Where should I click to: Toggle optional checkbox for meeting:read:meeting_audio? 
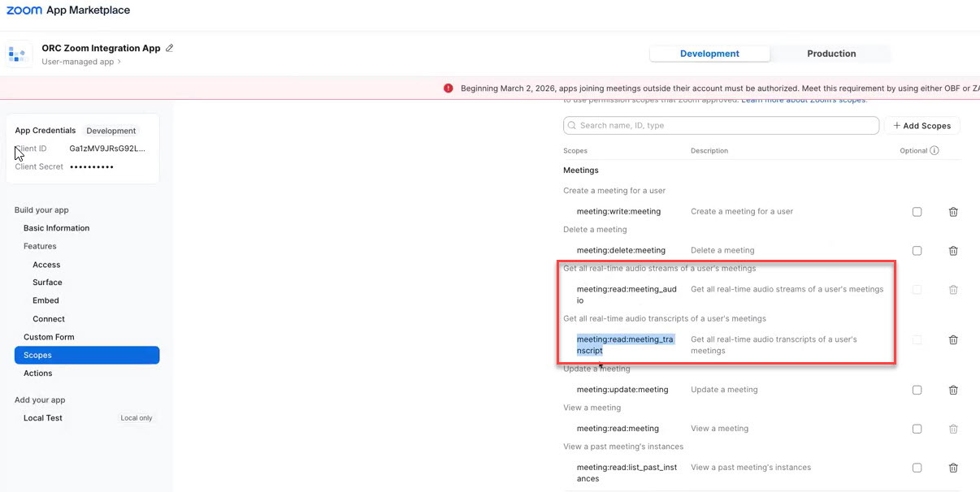(x=917, y=290)
